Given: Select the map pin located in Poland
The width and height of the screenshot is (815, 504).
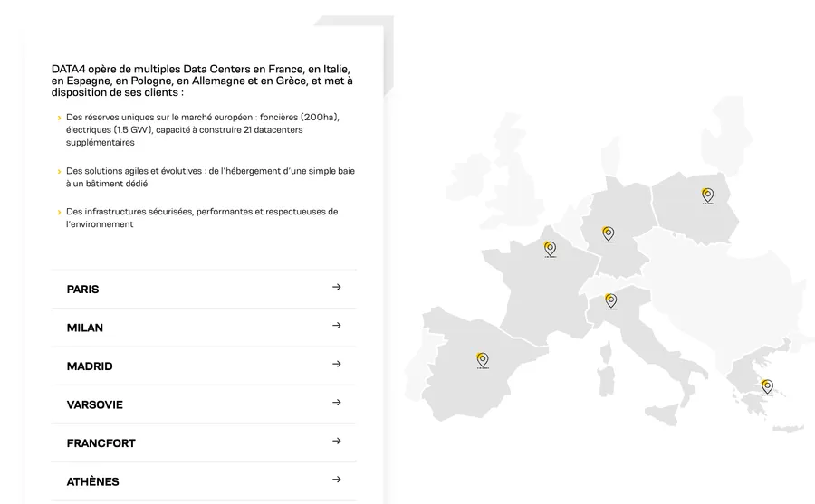Looking at the screenshot, I should coord(707,195).
